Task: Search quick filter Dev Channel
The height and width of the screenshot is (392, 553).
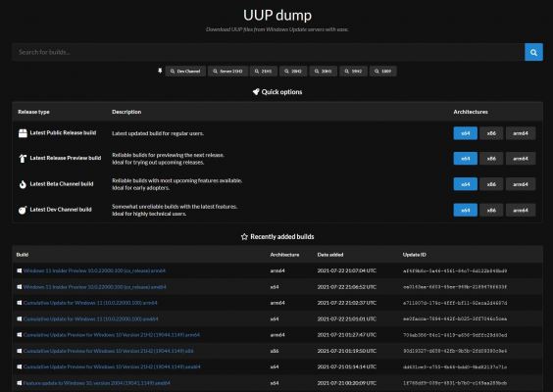Action: pyautogui.click(x=185, y=72)
